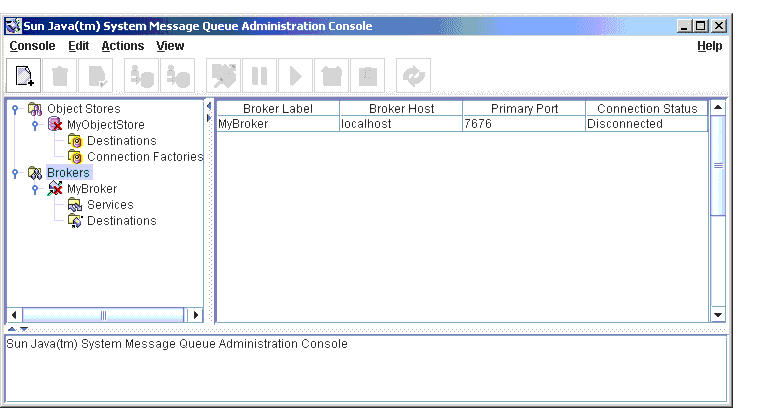This screenshot has height=409, width=763.
Task: Select MyObjectStore in the tree
Action: click(106, 125)
